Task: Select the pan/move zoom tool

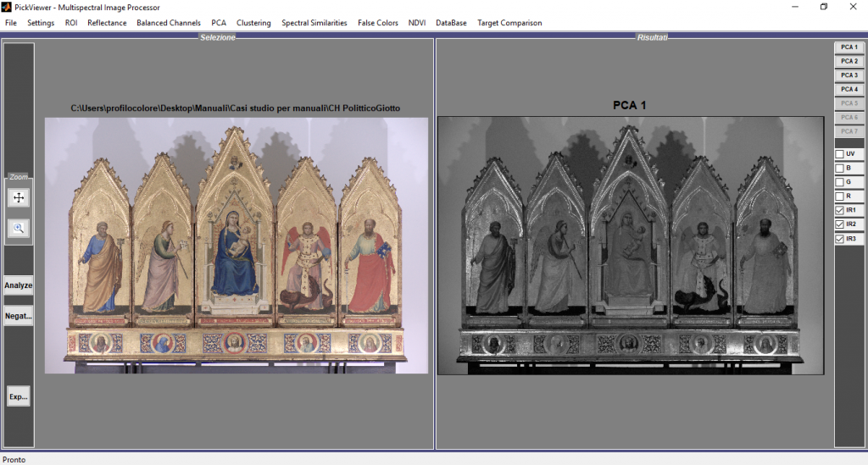Action: point(19,198)
